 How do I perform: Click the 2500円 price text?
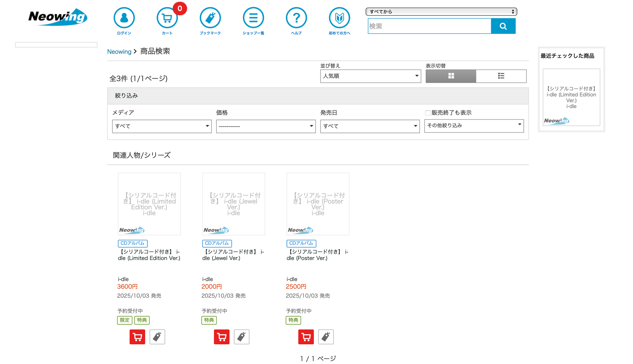click(296, 287)
